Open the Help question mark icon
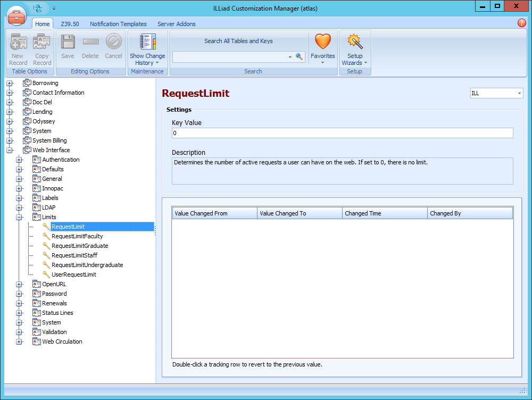This screenshot has height=400, width=532. [x=522, y=23]
